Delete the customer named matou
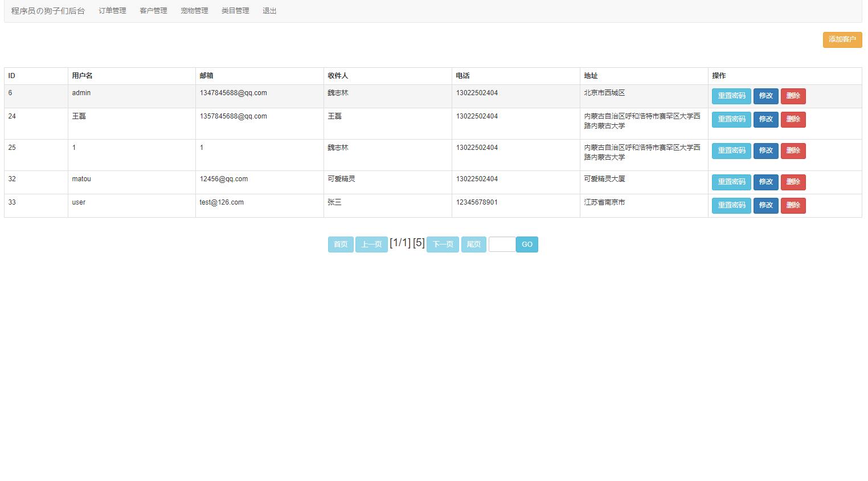The height and width of the screenshot is (481, 868). [x=793, y=182]
